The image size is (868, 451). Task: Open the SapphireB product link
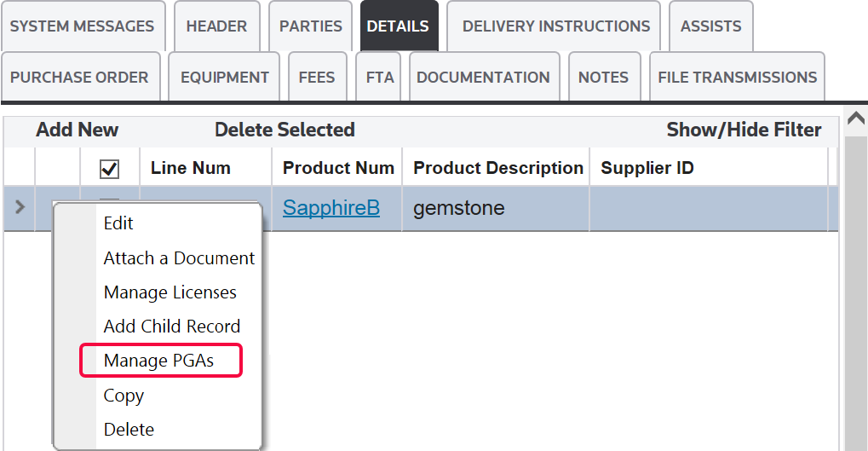click(331, 207)
